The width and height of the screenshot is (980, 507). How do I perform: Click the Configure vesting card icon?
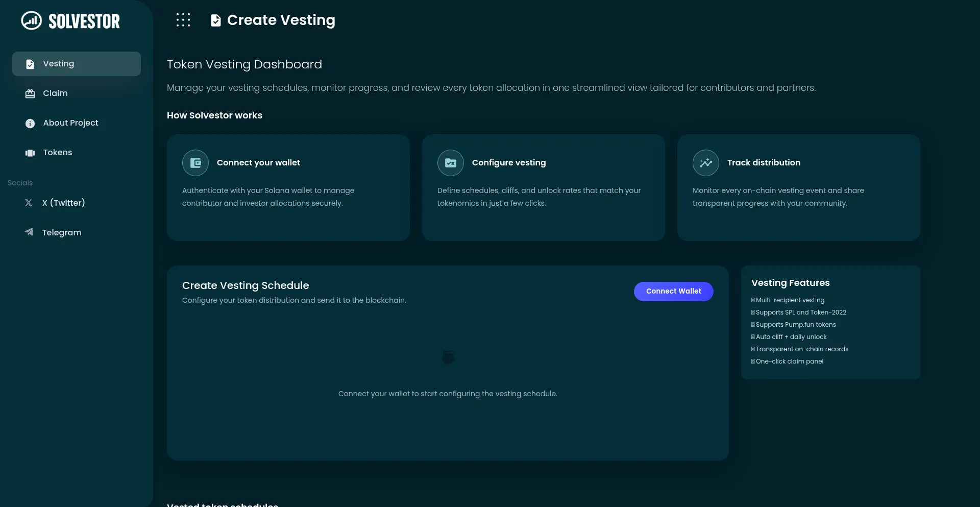point(451,163)
